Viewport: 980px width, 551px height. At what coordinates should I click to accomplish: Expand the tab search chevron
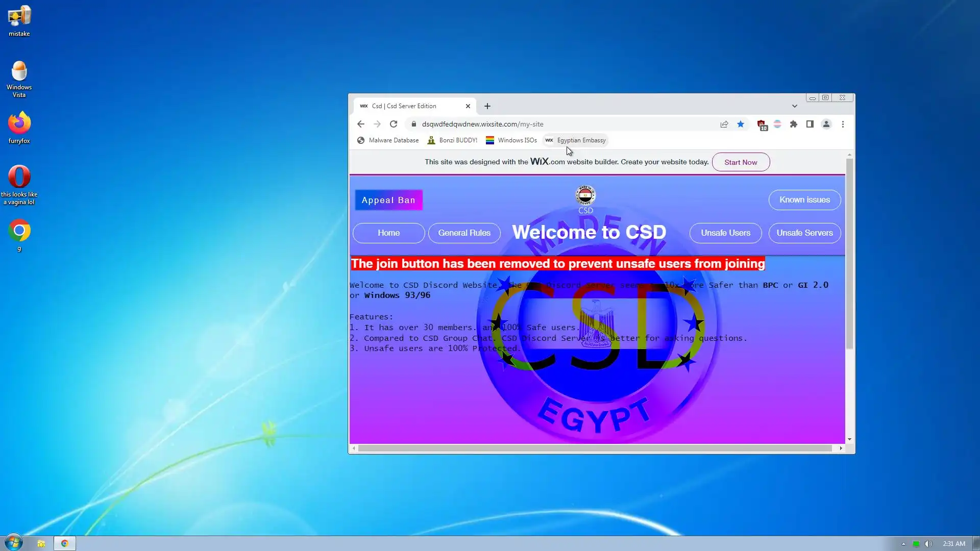[x=794, y=106]
